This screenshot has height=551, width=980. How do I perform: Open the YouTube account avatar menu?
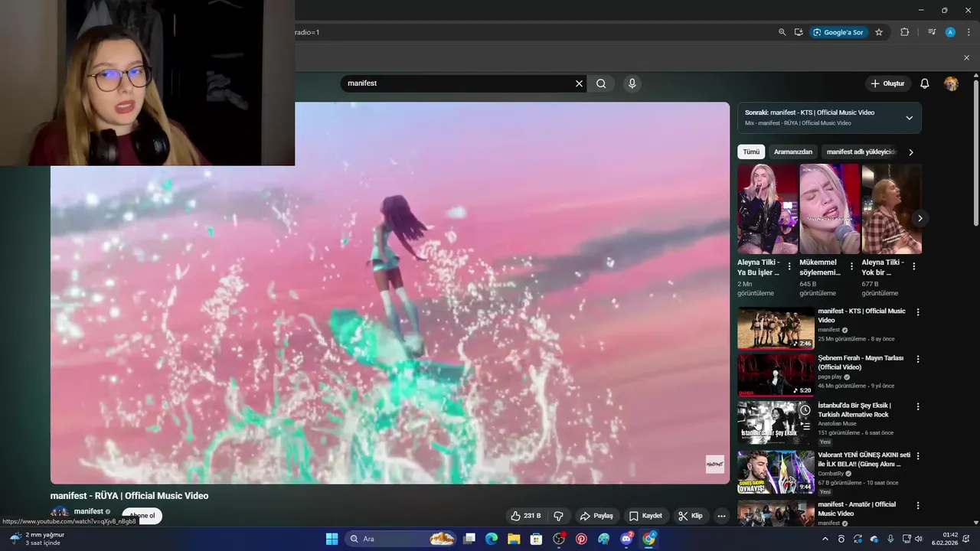951,83
